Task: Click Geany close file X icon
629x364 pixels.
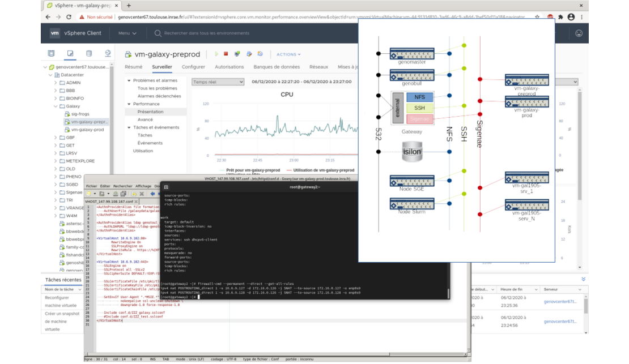Action: (142, 194)
